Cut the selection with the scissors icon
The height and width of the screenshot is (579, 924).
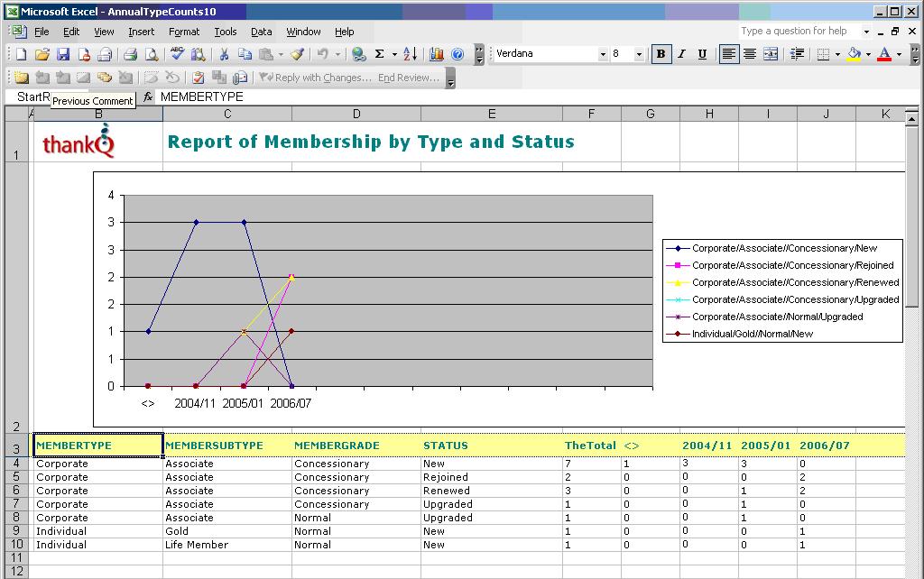pyautogui.click(x=224, y=54)
